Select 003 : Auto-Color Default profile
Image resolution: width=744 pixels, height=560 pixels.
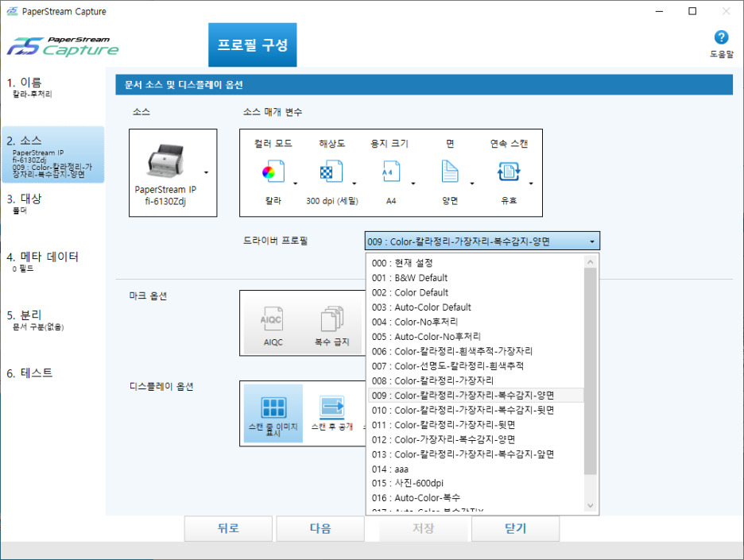coord(475,307)
